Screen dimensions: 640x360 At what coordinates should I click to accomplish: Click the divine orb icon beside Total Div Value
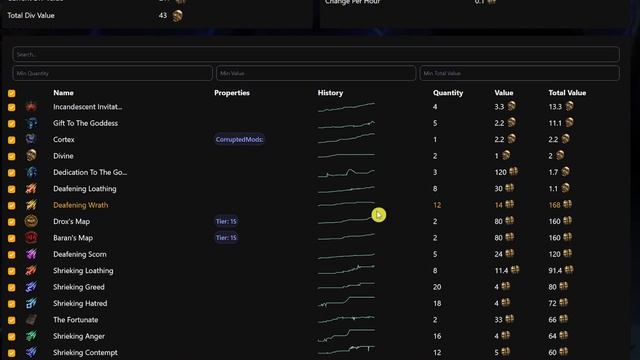click(x=177, y=16)
